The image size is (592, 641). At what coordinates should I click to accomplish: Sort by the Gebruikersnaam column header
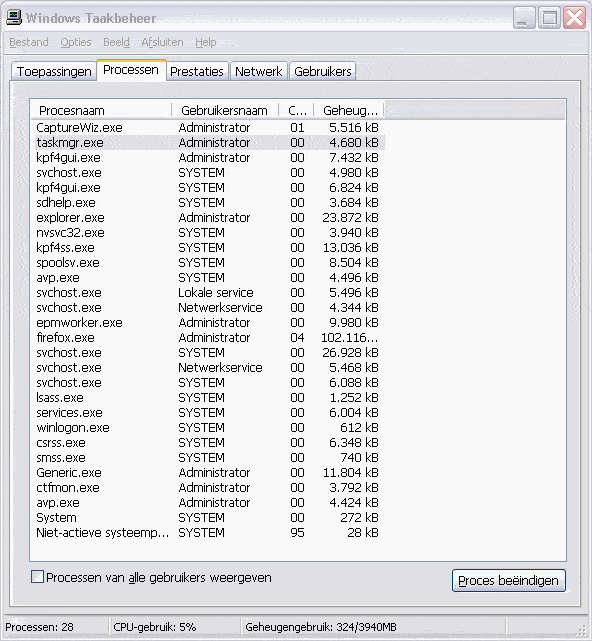pyautogui.click(x=225, y=110)
